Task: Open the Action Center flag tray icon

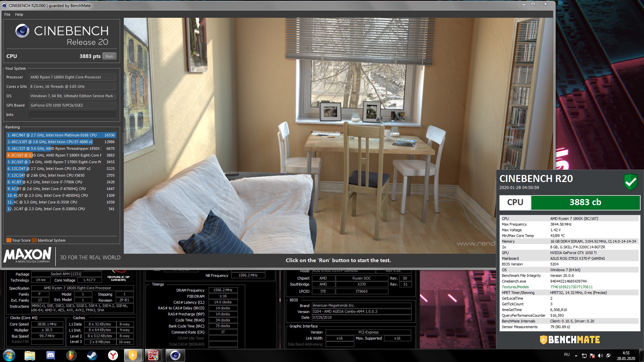Action: 592,356
